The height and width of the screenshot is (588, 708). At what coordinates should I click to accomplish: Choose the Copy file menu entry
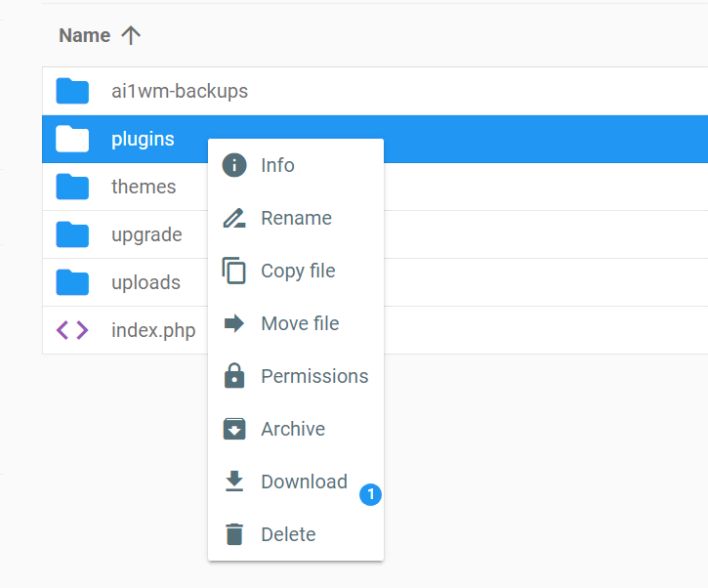coord(298,271)
